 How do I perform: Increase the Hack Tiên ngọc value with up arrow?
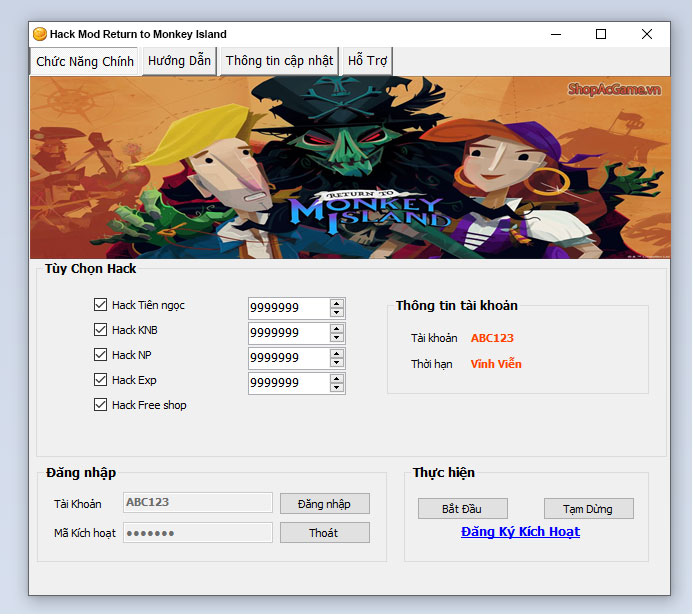[337, 304]
